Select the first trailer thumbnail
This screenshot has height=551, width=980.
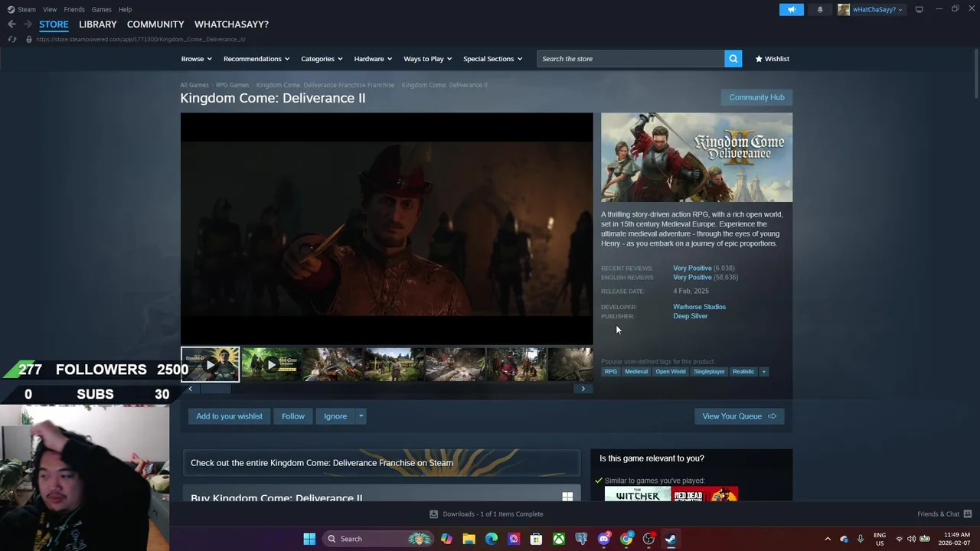pos(210,365)
